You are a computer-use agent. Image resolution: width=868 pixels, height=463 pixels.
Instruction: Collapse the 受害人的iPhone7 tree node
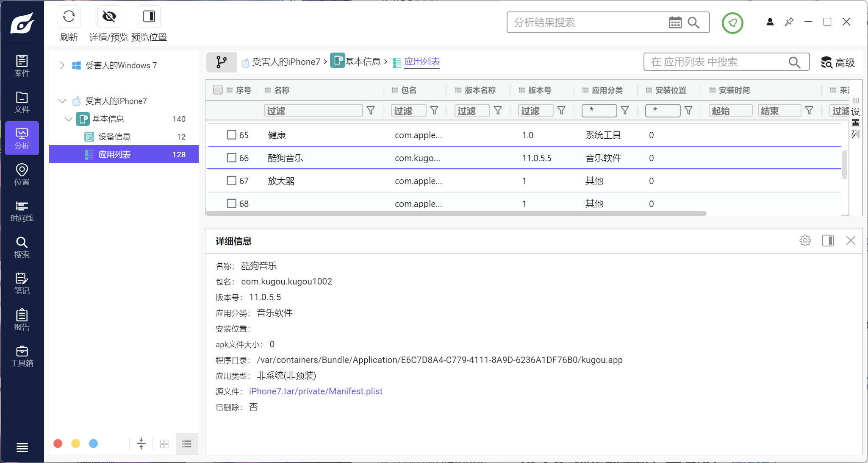62,101
